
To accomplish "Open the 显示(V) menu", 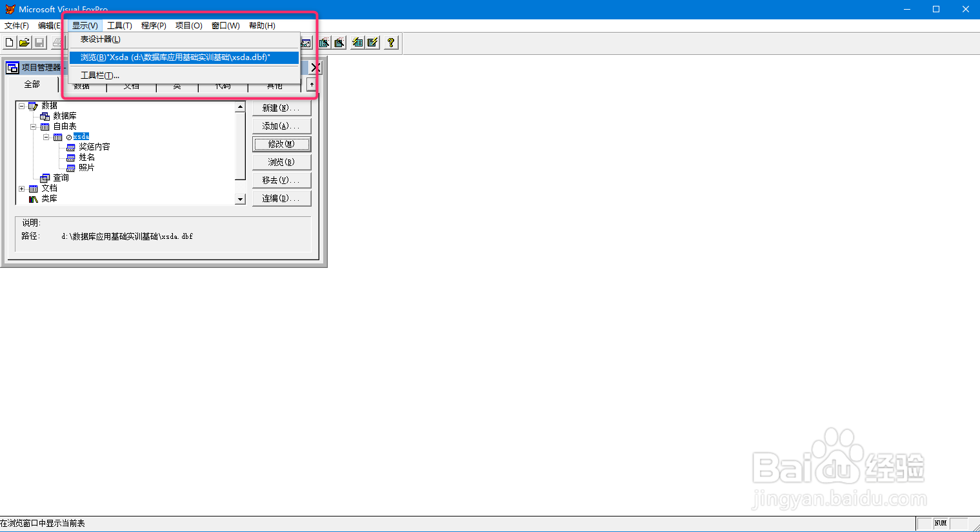I will [x=85, y=26].
